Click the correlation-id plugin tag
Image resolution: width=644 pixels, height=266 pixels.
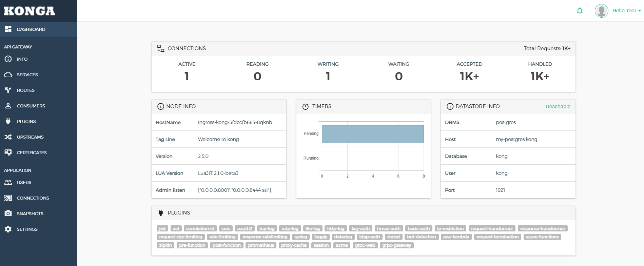[200, 229]
